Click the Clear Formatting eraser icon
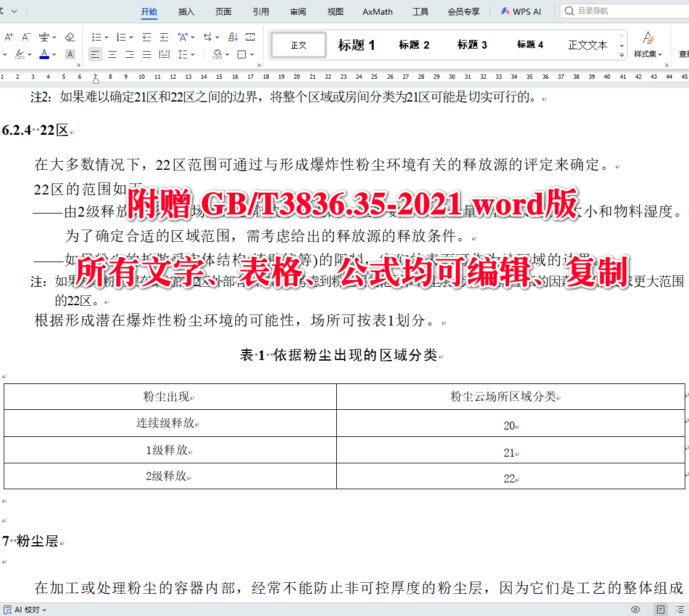 (x=70, y=37)
